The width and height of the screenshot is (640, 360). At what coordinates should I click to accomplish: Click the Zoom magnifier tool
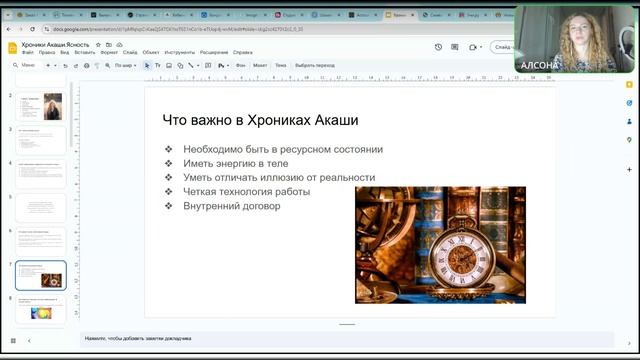pyautogui.click(x=108, y=65)
